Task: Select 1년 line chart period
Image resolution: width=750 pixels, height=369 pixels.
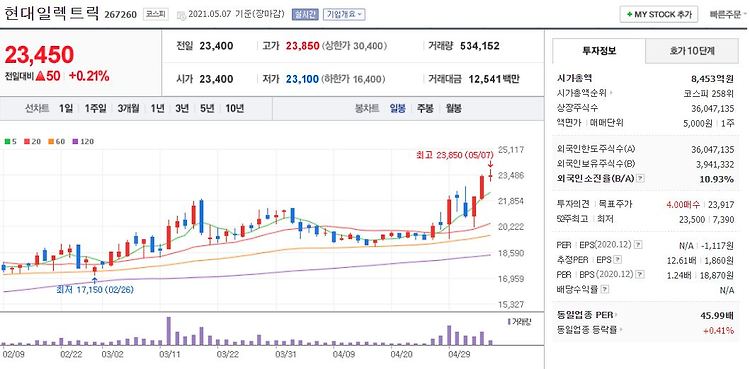Action: click(157, 109)
